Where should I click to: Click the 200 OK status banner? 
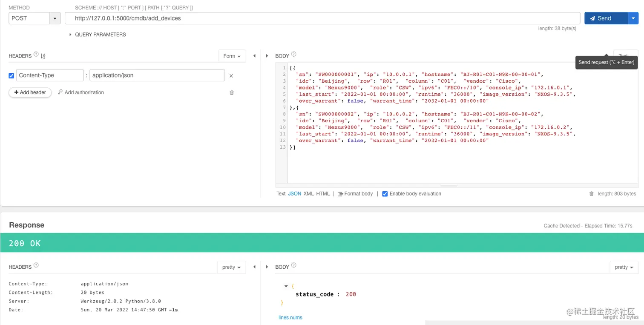(x=322, y=243)
